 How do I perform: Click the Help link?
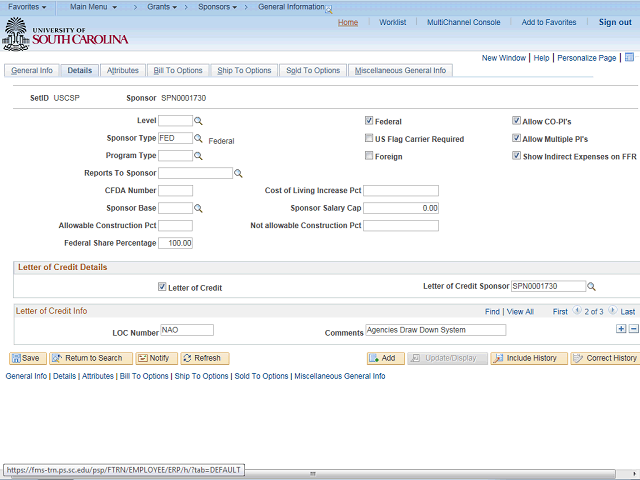click(541, 58)
